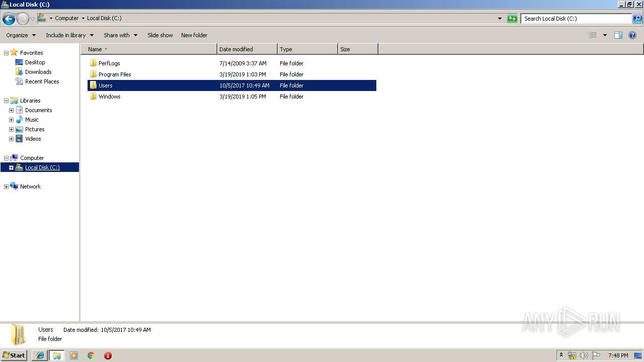The width and height of the screenshot is (644, 362).
Task: Click the search magnifier icon
Action: pos(637,19)
